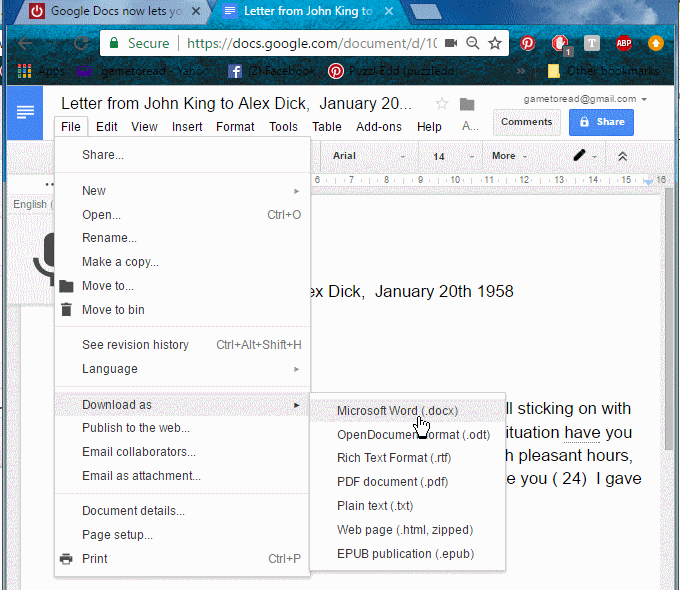
Task: Bookmark this page with star icon
Action: pyautogui.click(x=495, y=43)
